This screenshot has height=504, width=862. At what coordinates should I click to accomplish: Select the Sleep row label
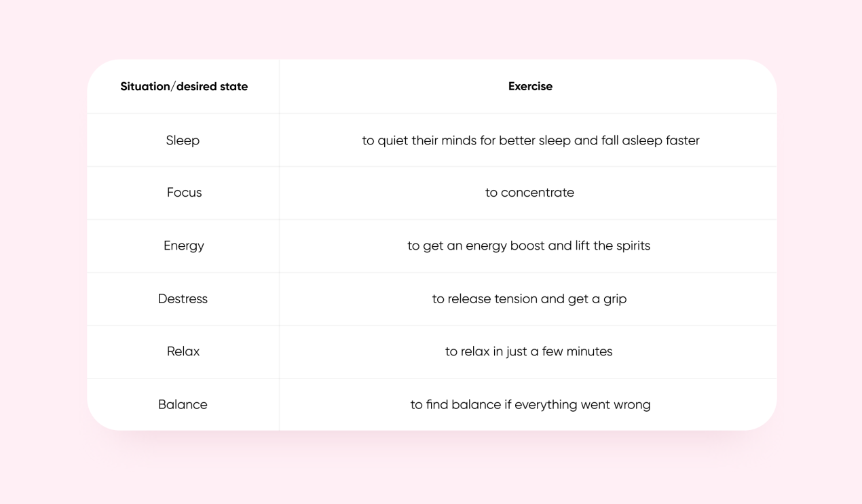(x=183, y=140)
